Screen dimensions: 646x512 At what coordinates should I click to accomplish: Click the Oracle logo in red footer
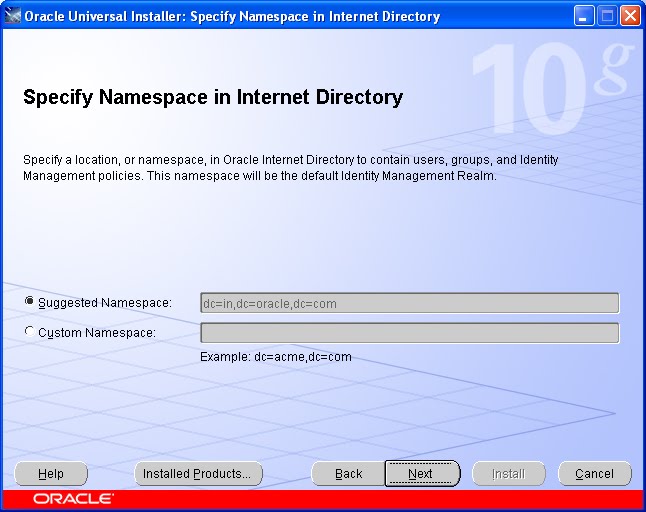(73, 499)
